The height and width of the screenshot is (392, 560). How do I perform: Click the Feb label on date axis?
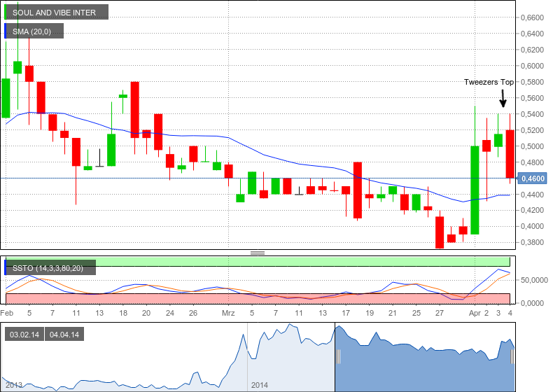click(7, 313)
